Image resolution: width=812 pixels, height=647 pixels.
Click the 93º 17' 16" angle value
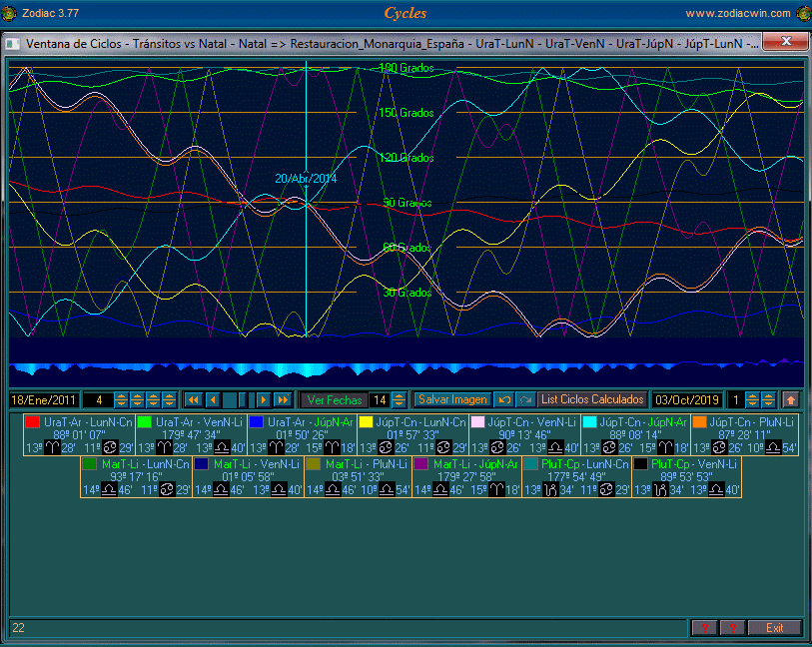point(136,476)
